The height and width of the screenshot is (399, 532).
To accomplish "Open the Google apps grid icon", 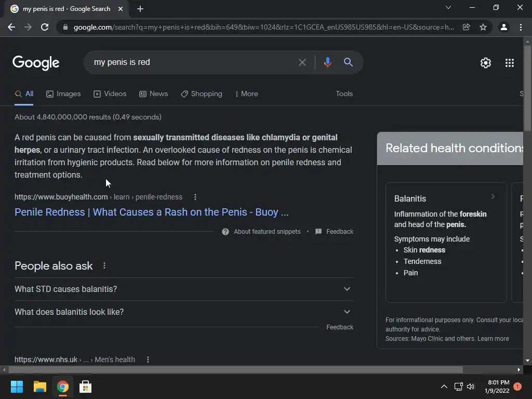I will coord(509,63).
